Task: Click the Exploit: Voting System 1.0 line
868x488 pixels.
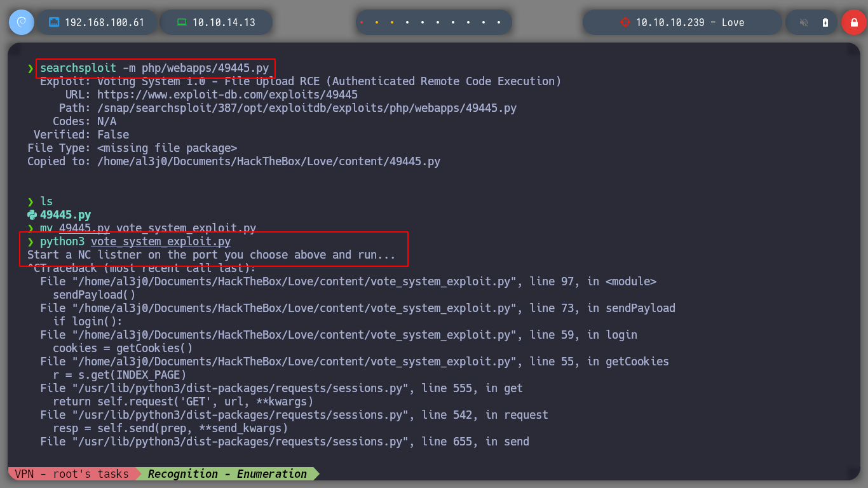Action: 301,81
